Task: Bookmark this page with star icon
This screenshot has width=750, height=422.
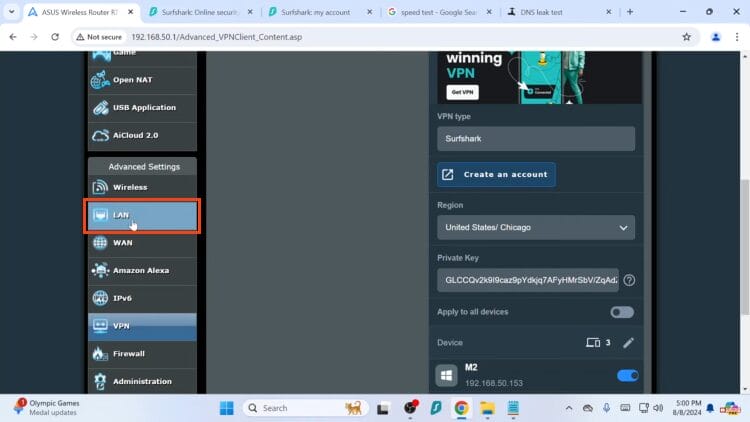Action: (x=686, y=37)
